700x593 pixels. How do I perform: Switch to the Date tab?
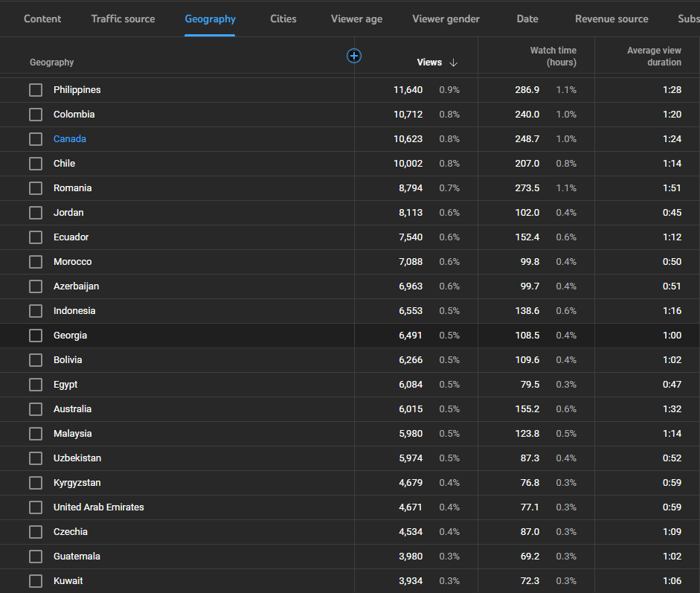[527, 19]
